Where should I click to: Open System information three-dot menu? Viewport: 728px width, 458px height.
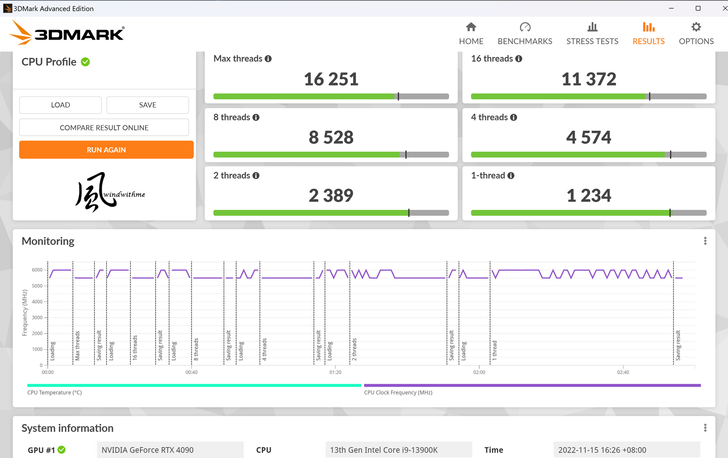pos(705,427)
